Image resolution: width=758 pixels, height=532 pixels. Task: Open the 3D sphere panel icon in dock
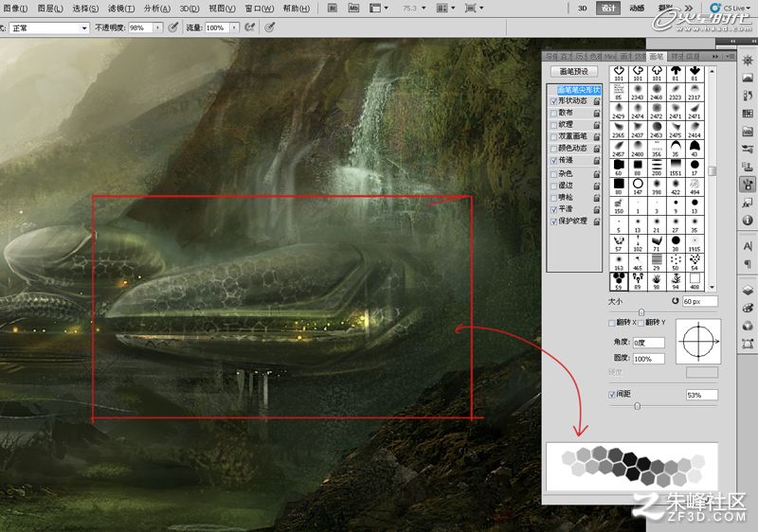tap(748, 326)
